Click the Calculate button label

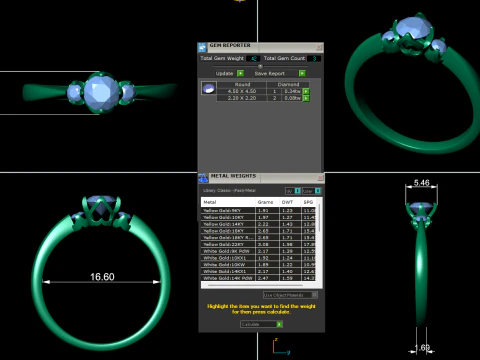pos(250,324)
